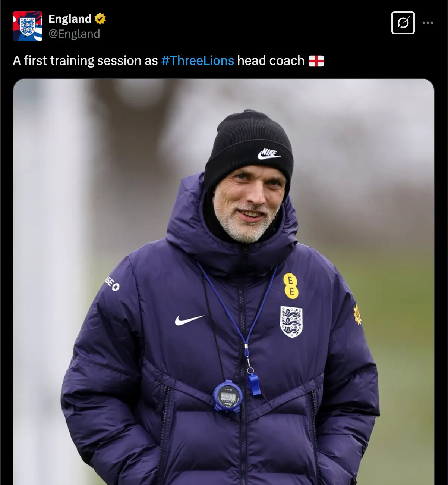Click the yellow EE logo in the photo
This screenshot has width=448, height=485.
[293, 285]
